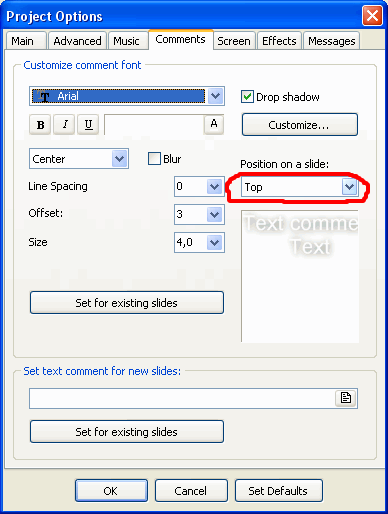The height and width of the screenshot is (514, 388).
Task: Open the Center alignment dropdown
Action: [x=120, y=159]
